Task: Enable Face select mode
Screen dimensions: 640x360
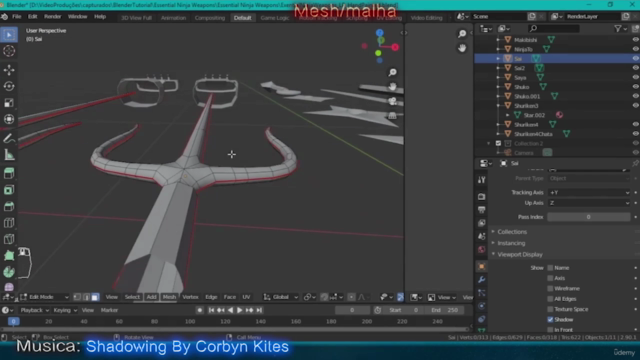Action: coord(95,297)
